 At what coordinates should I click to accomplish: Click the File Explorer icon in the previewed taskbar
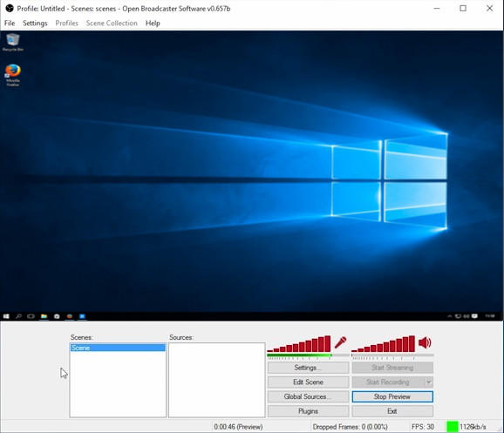[44, 316]
